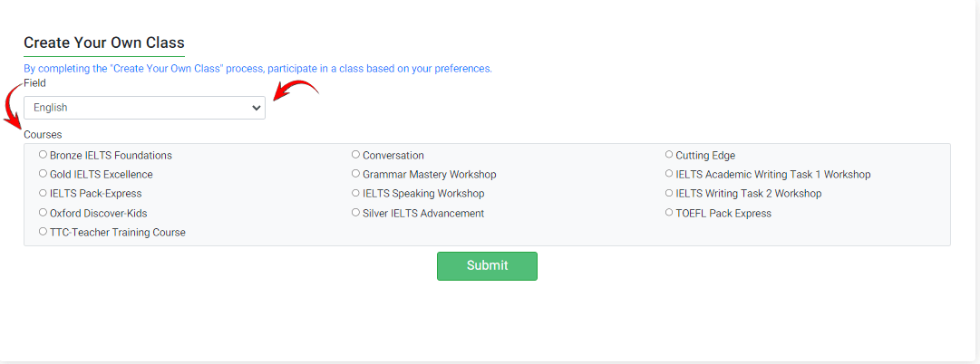
Task: Select TTC-Teacher Training Course radio button
Action: 44,232
